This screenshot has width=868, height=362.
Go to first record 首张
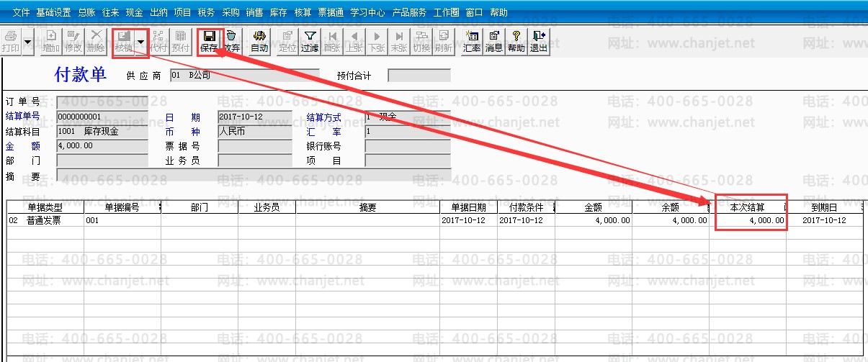point(332,41)
